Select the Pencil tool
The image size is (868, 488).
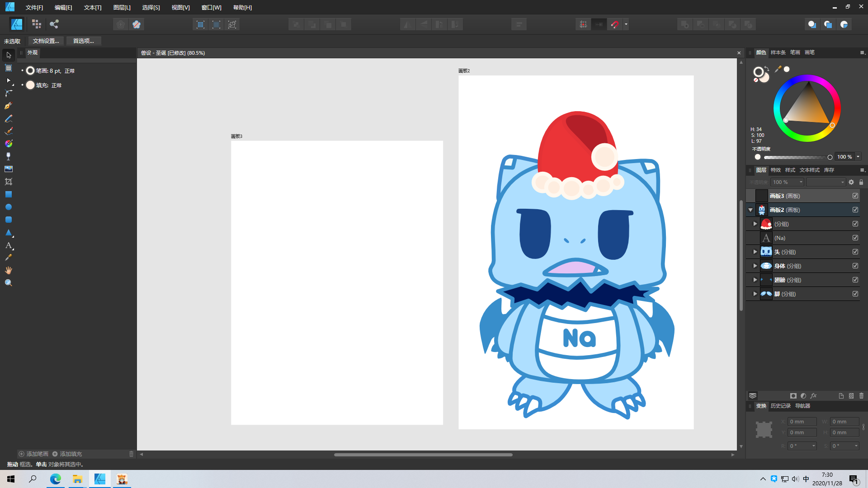[x=9, y=118]
